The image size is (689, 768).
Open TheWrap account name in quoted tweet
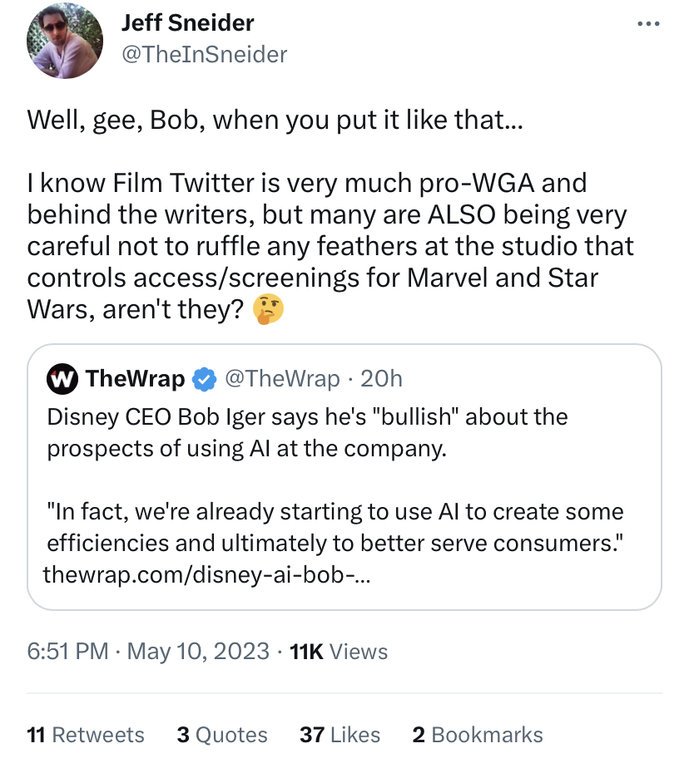pyautogui.click(x=136, y=379)
